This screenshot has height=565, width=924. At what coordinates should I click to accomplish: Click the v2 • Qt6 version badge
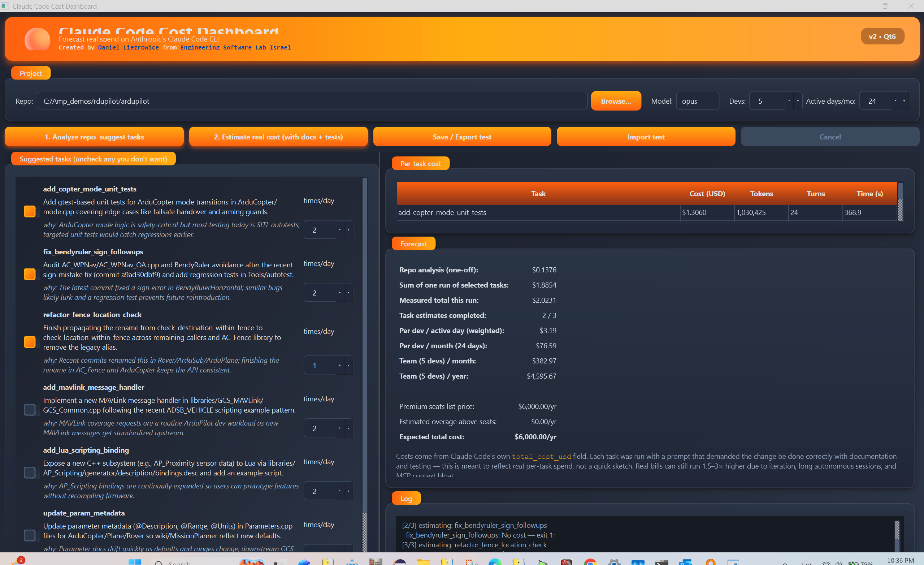[882, 36]
